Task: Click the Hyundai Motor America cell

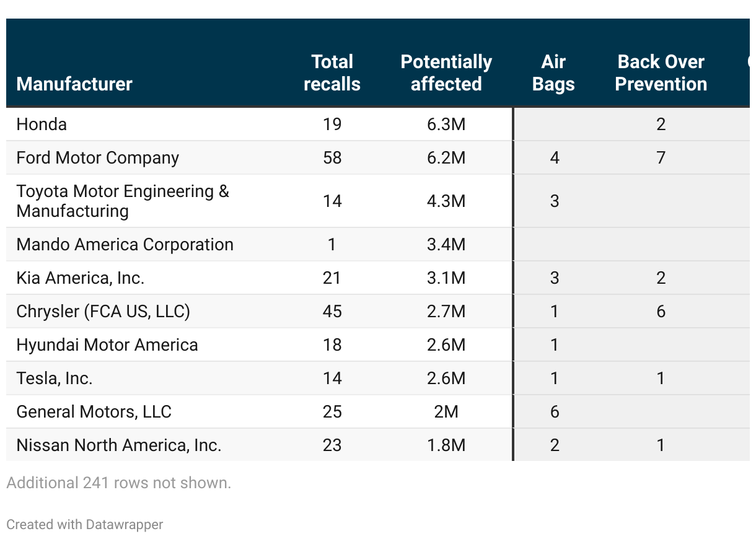Action: tap(107, 345)
